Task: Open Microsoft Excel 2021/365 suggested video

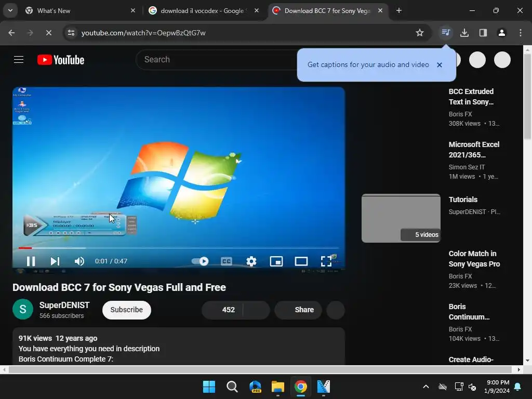Action: [x=474, y=150]
